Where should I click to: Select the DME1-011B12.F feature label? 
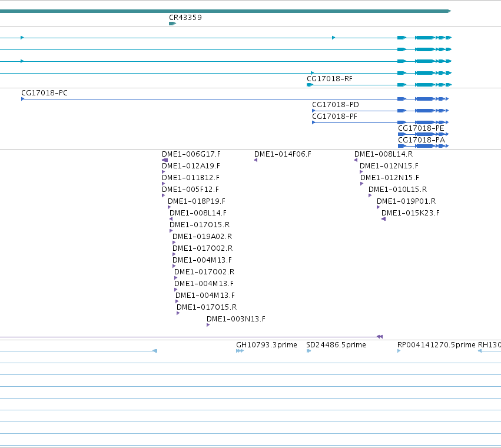tap(190, 178)
